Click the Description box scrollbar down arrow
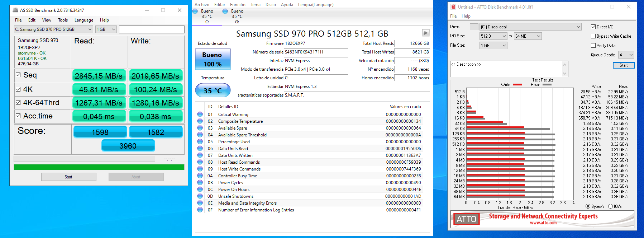 [x=564, y=74]
